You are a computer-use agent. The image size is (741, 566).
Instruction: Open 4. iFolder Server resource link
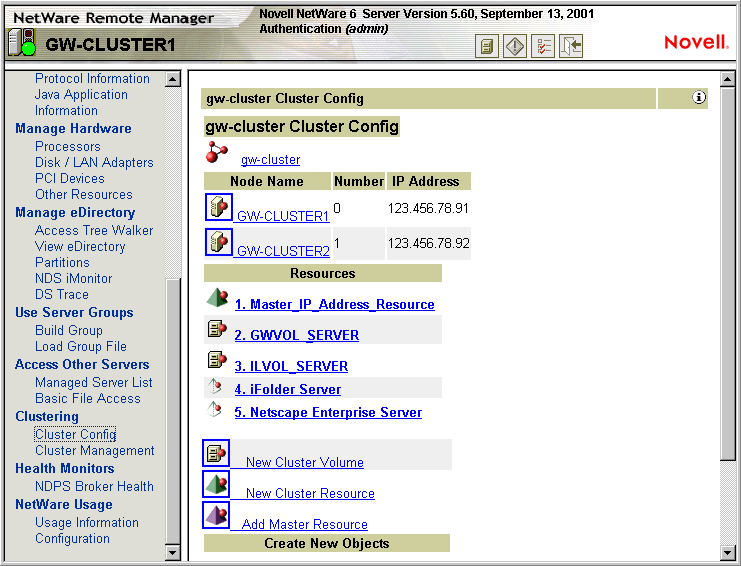[x=288, y=389]
